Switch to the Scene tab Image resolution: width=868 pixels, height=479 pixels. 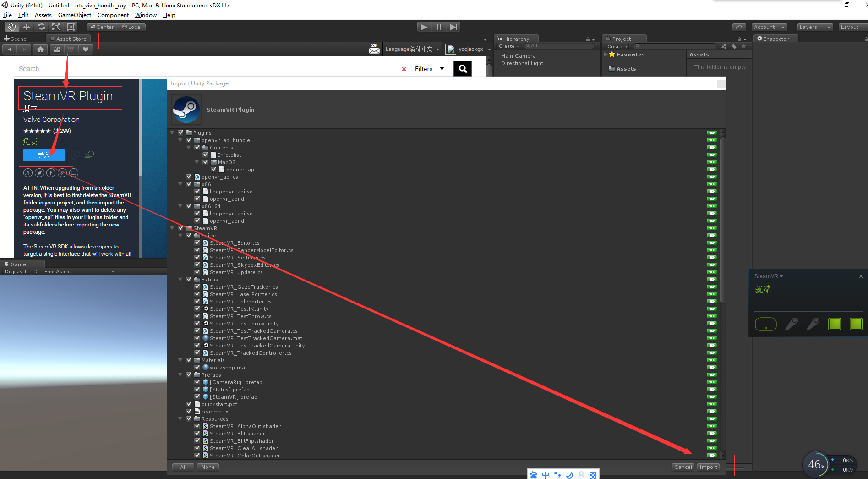16,39
